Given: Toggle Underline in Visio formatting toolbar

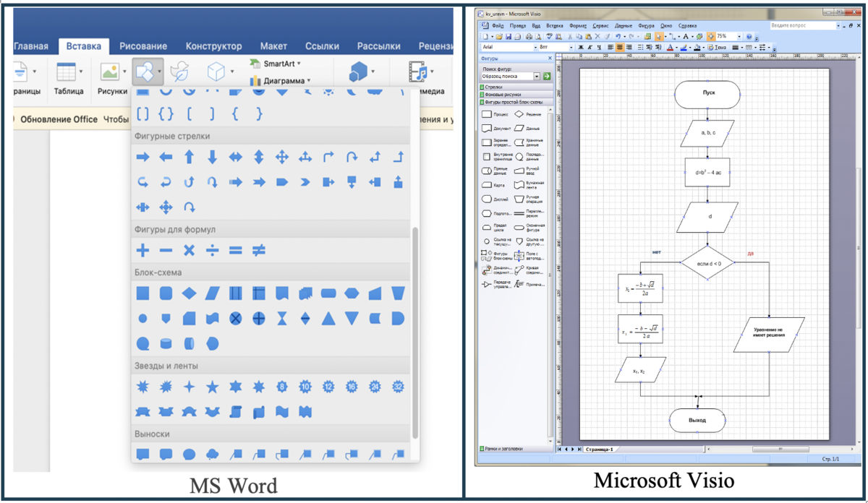Looking at the screenshot, I should [599, 47].
